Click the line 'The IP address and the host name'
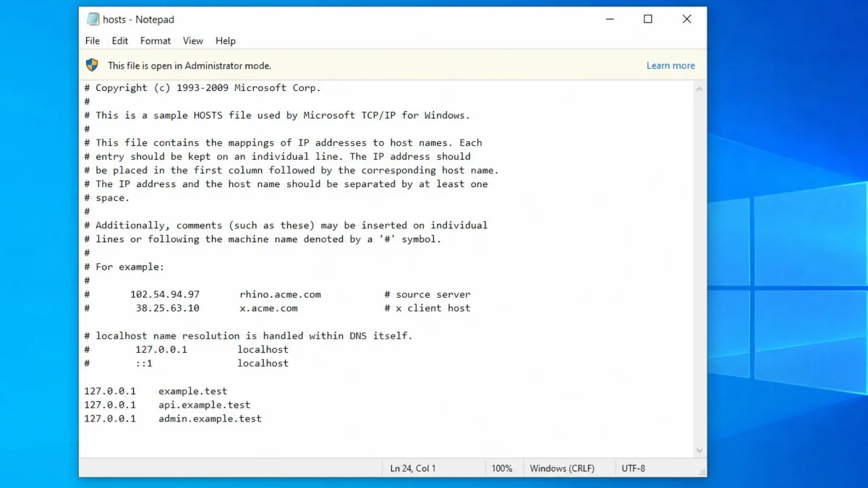868x488 pixels. (286, 184)
